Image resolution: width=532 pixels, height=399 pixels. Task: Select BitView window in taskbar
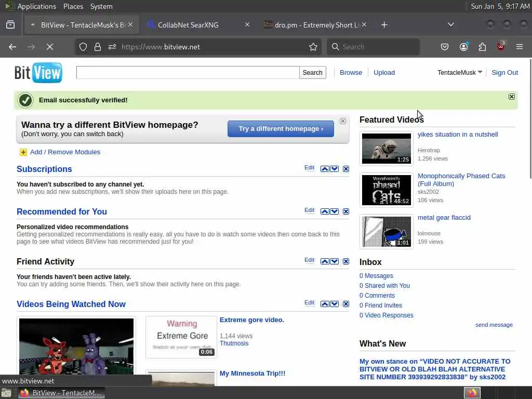pos(61,393)
